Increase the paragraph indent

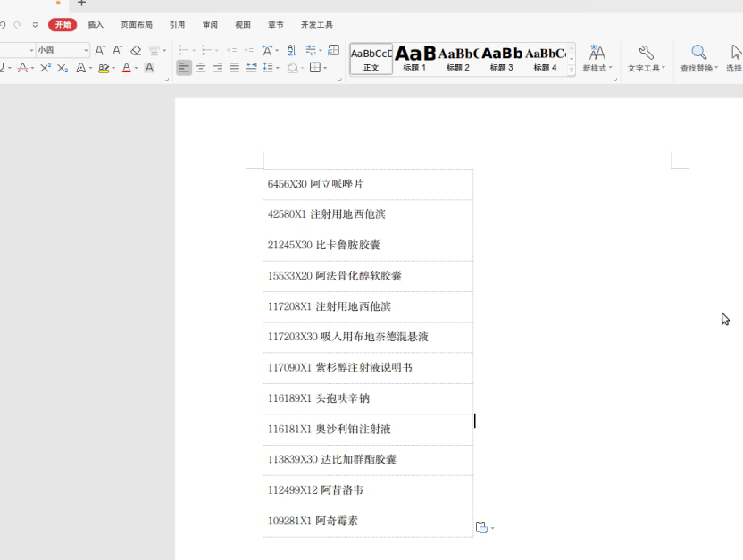click(x=248, y=50)
